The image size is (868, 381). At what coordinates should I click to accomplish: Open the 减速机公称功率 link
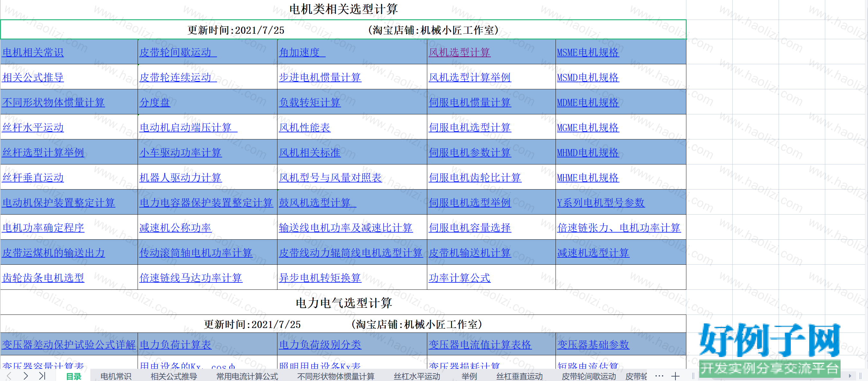click(176, 228)
